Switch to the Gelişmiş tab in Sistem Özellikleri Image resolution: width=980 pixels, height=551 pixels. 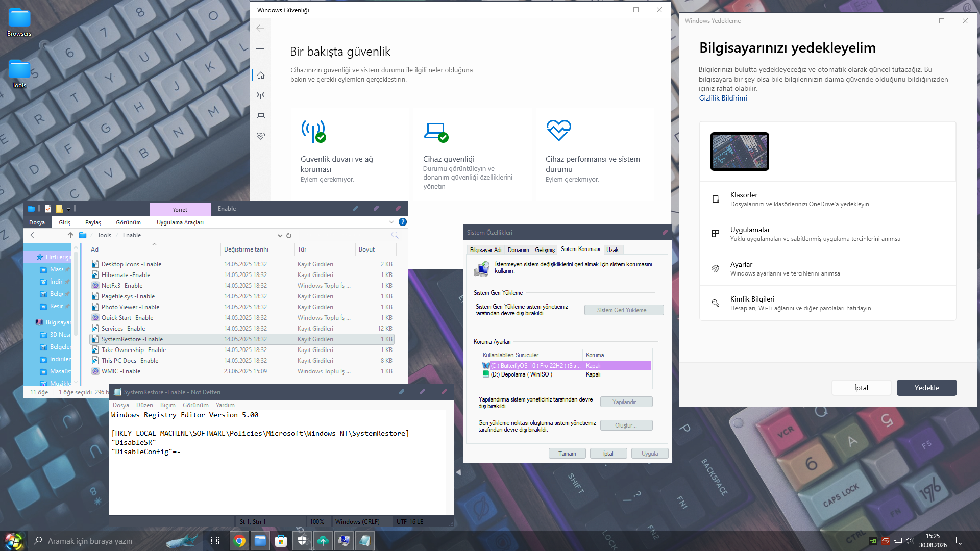(x=545, y=250)
